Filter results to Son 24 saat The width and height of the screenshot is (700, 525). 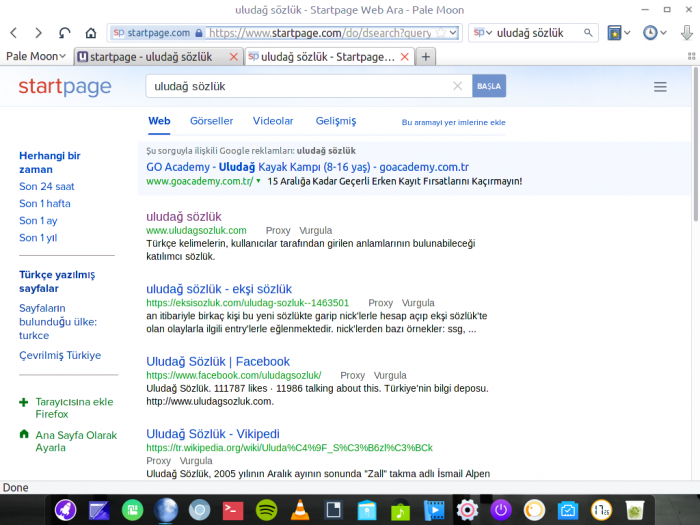point(46,186)
